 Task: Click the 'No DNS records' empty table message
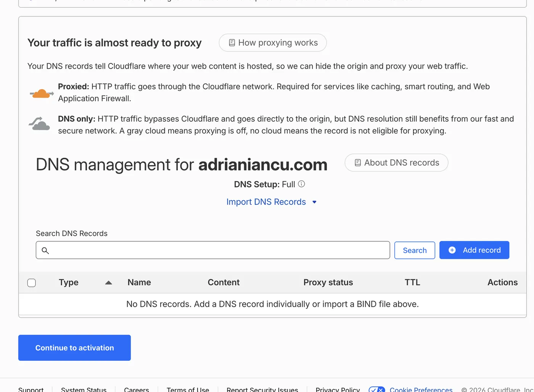(x=272, y=304)
